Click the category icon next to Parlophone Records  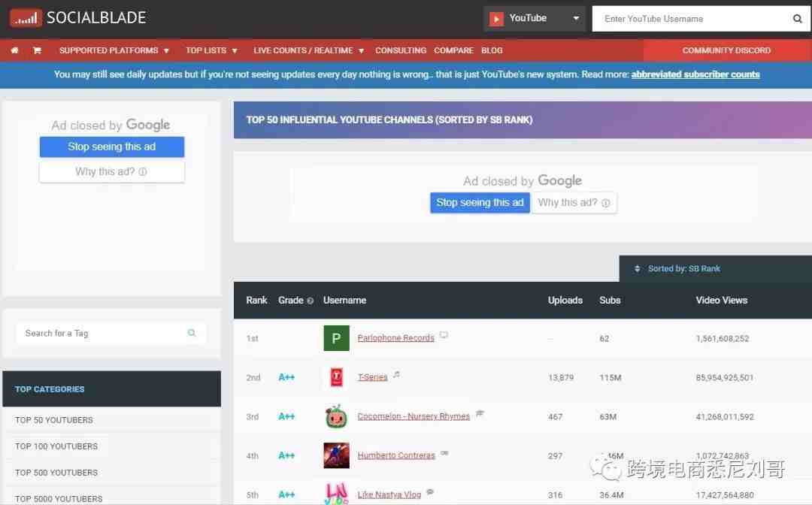click(x=444, y=335)
